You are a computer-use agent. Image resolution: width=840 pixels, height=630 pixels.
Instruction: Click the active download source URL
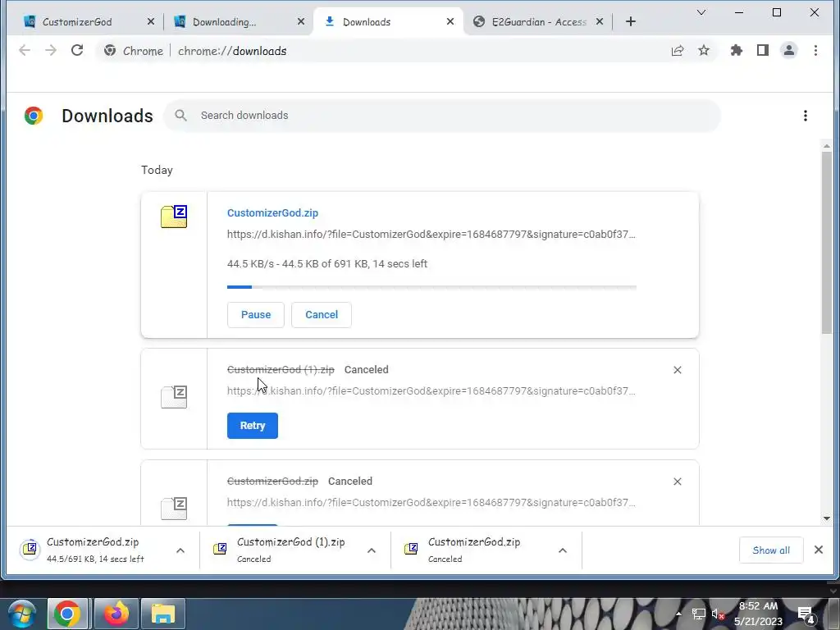(431, 234)
